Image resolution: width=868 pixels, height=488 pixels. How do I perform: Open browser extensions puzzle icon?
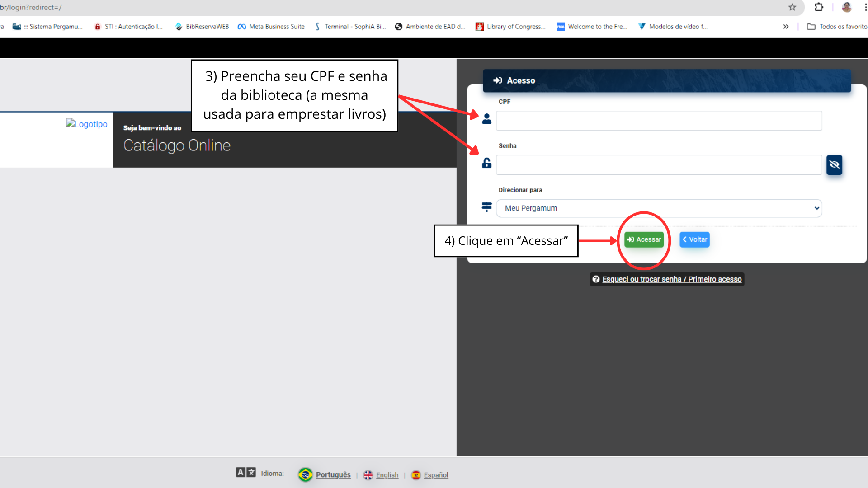pos(819,7)
